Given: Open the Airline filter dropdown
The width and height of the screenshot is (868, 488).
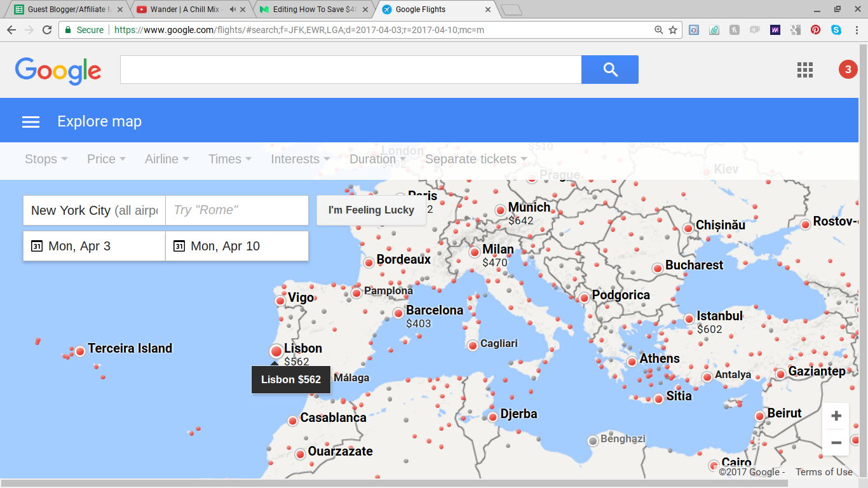Looking at the screenshot, I should pyautogui.click(x=167, y=159).
